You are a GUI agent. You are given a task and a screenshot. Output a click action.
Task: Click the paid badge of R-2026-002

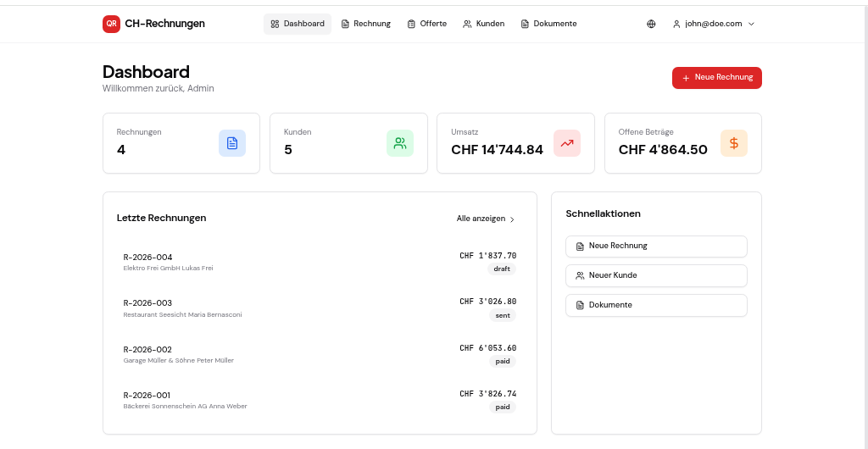[x=503, y=361]
